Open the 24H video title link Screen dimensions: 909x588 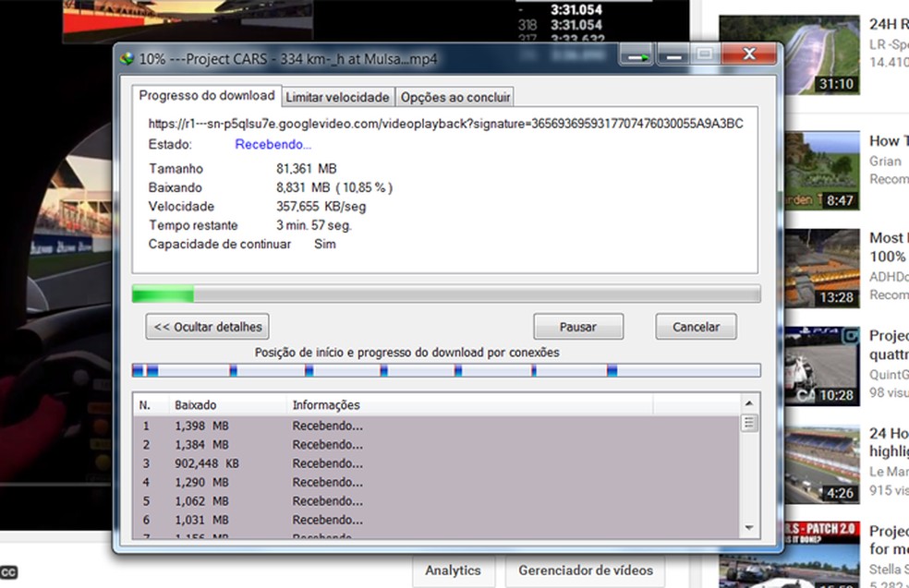[x=889, y=24]
